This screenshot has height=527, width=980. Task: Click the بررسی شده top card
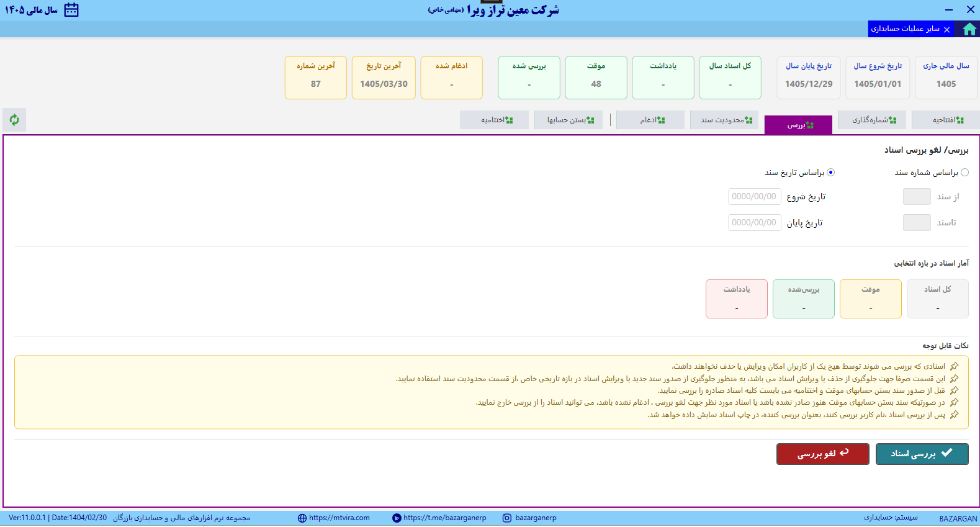click(529, 78)
